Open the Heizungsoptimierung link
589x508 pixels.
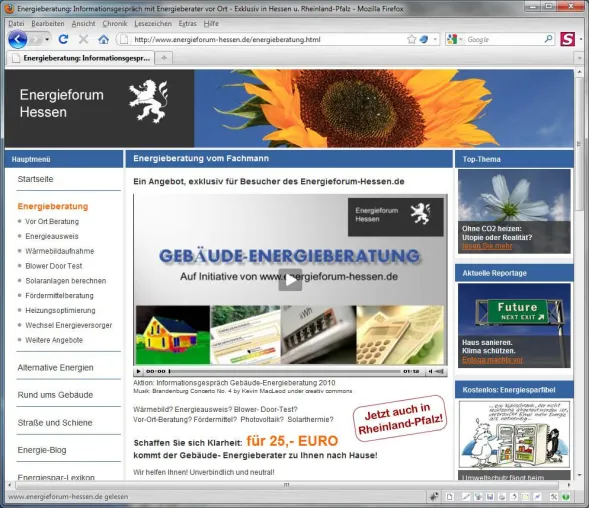(x=60, y=310)
